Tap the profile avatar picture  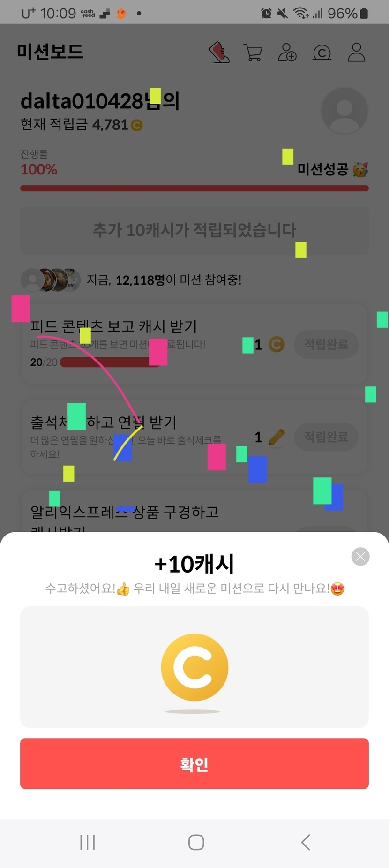click(x=344, y=111)
